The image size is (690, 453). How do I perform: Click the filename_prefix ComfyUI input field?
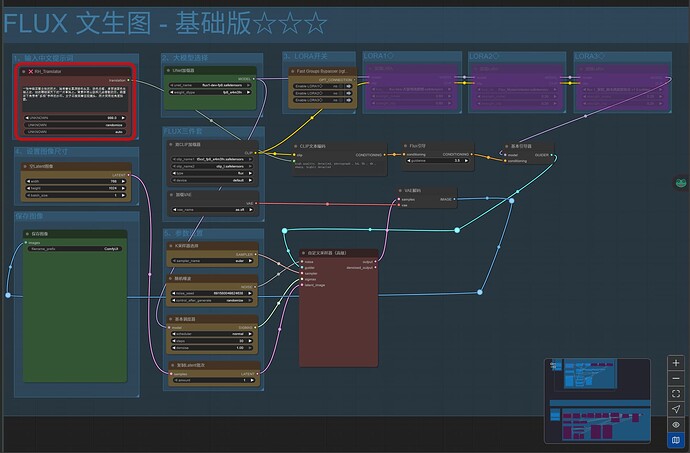[x=75, y=249]
